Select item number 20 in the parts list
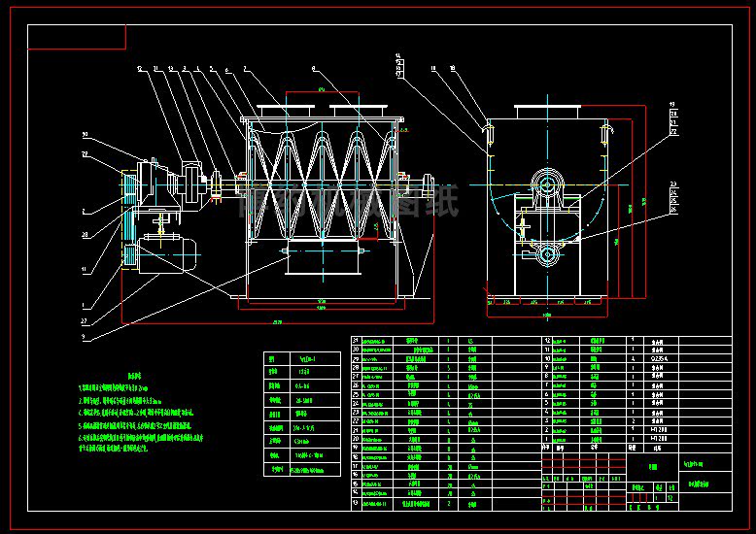Screen dimensions: 756x534 [356, 439]
